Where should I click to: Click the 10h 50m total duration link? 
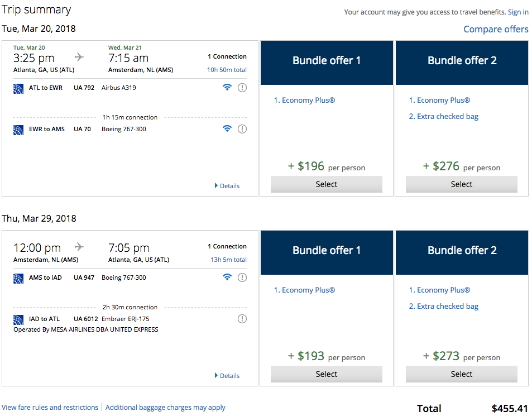(x=227, y=70)
